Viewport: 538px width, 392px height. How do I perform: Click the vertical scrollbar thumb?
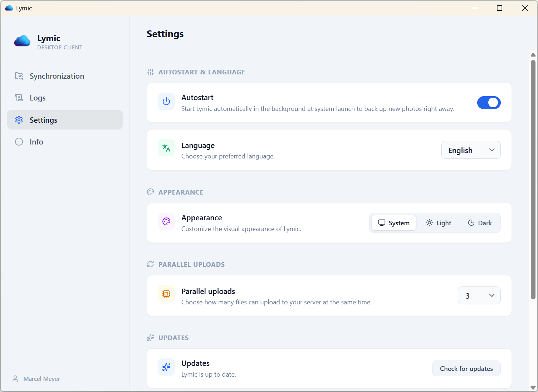(x=533, y=180)
